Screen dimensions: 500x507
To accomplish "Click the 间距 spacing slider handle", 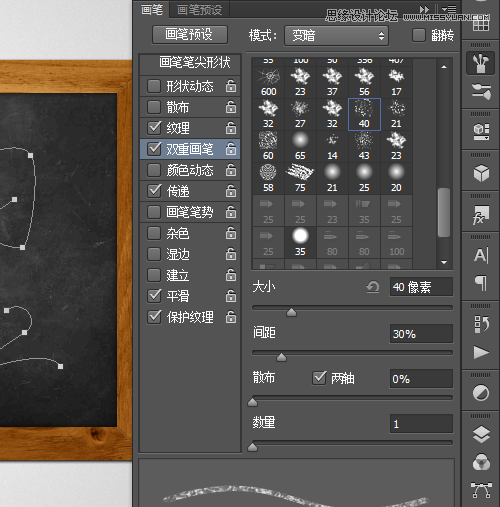I will pos(281,357).
